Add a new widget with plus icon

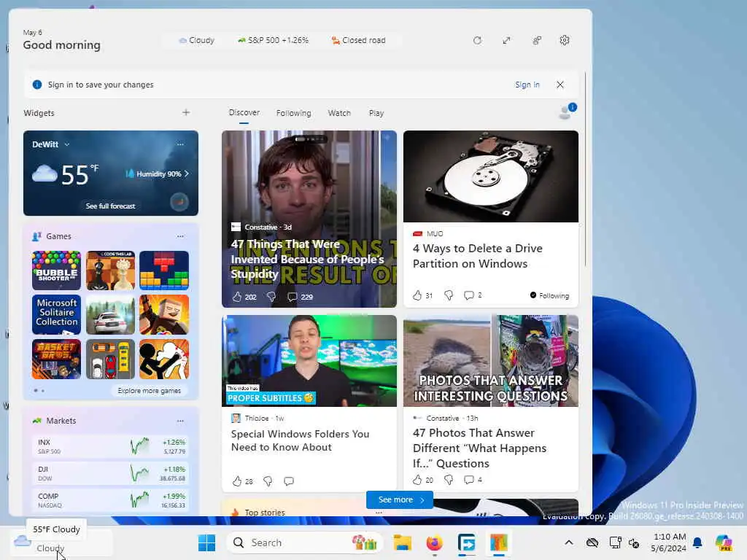[186, 112]
